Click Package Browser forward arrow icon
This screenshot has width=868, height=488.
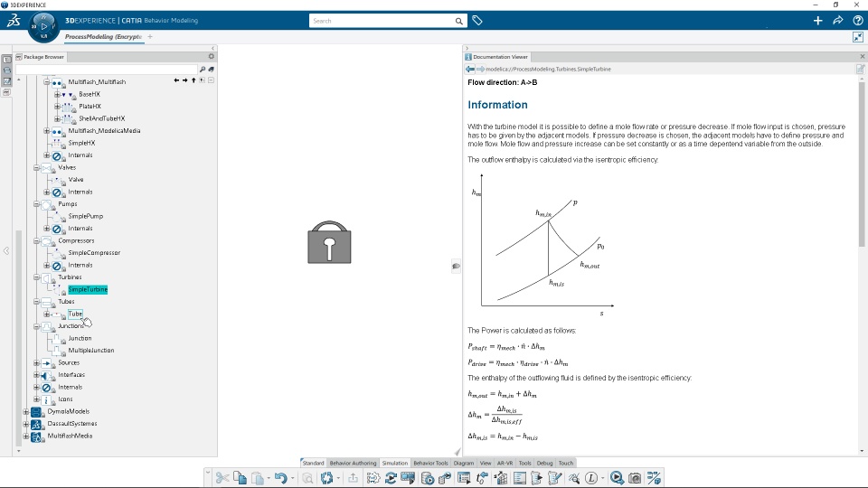(x=184, y=80)
